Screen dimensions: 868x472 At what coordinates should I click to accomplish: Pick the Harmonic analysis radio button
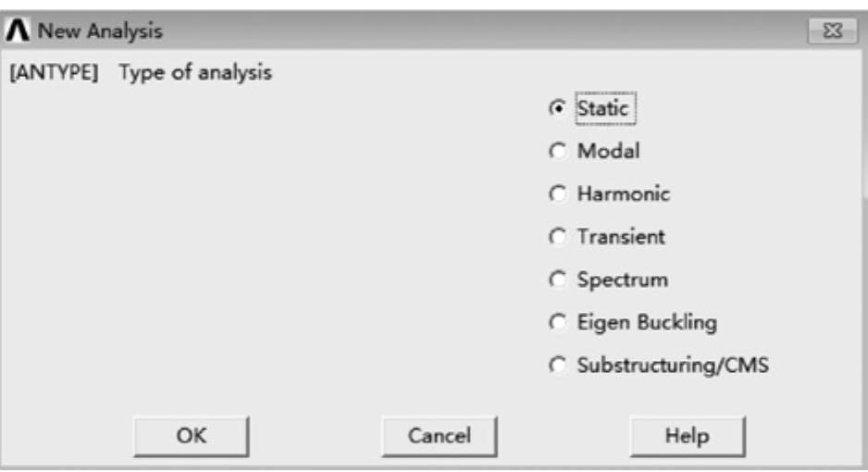pos(557,193)
